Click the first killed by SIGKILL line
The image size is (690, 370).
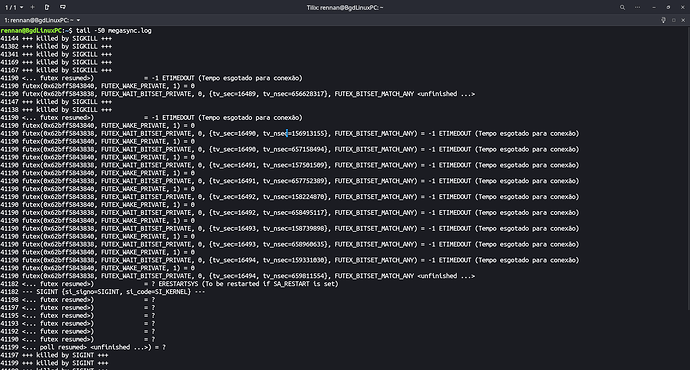pyautogui.click(x=56, y=38)
